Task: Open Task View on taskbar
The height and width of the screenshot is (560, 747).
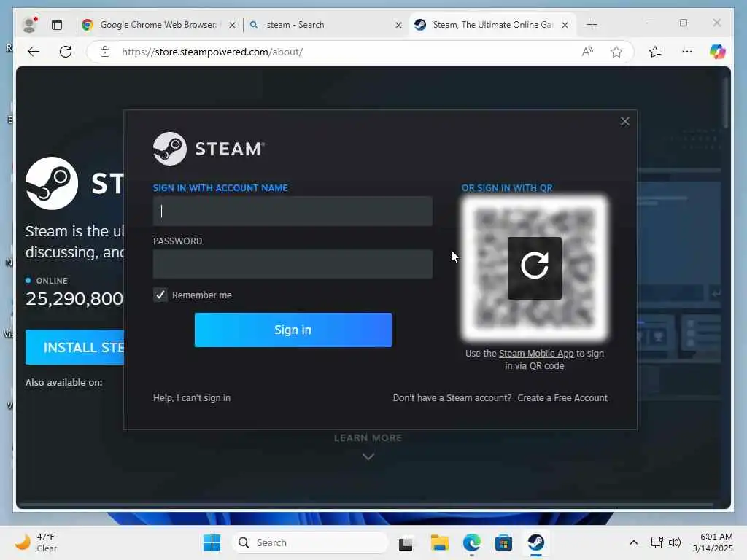Action: 406,542
